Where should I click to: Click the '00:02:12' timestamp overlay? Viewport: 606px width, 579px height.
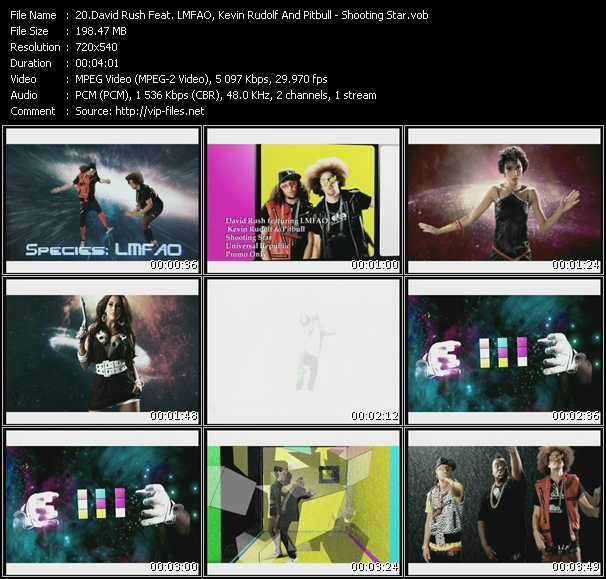(x=375, y=416)
